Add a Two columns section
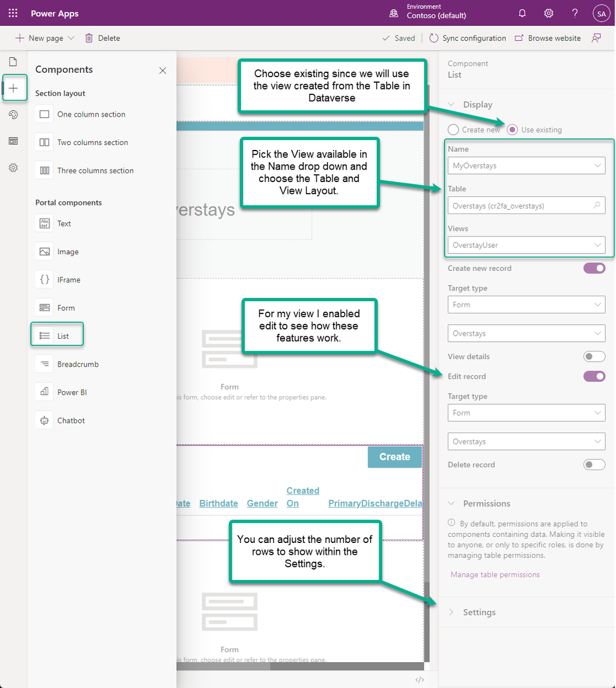 click(83, 143)
